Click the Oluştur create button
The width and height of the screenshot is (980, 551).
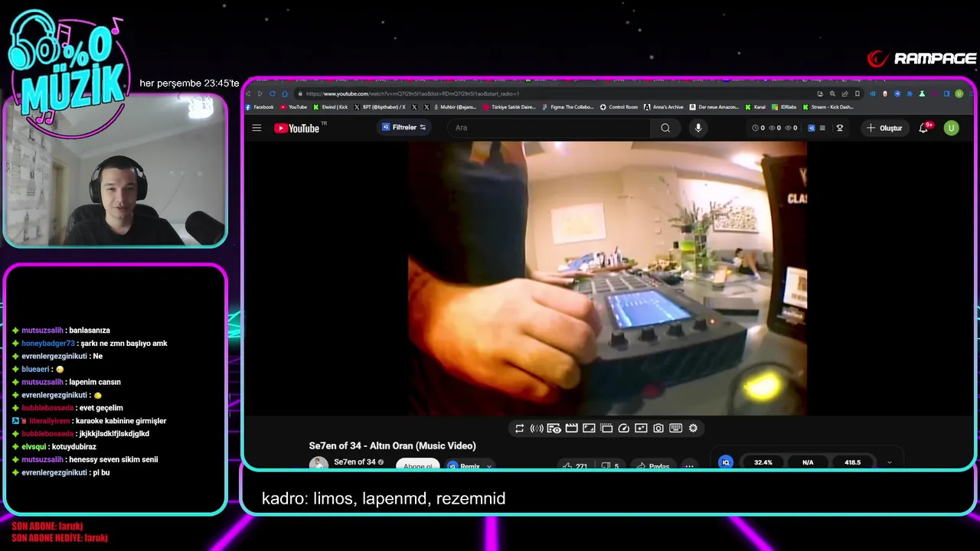[884, 128]
